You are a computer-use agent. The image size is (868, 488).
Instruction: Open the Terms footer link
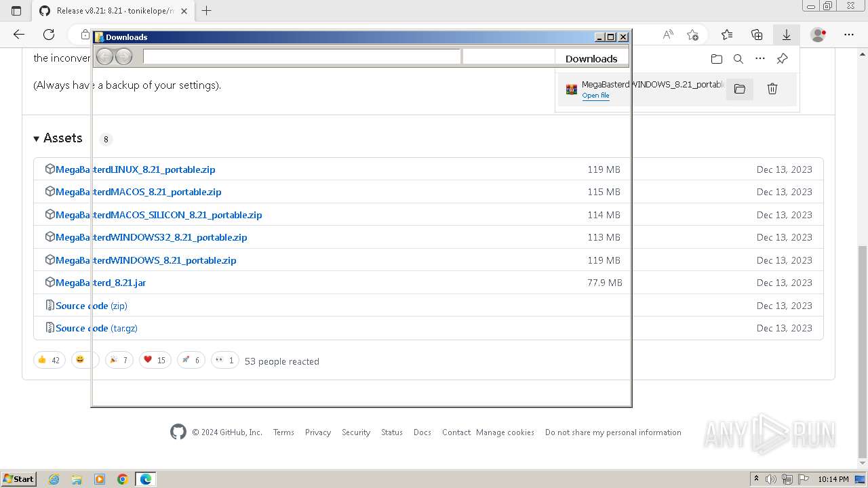point(283,432)
